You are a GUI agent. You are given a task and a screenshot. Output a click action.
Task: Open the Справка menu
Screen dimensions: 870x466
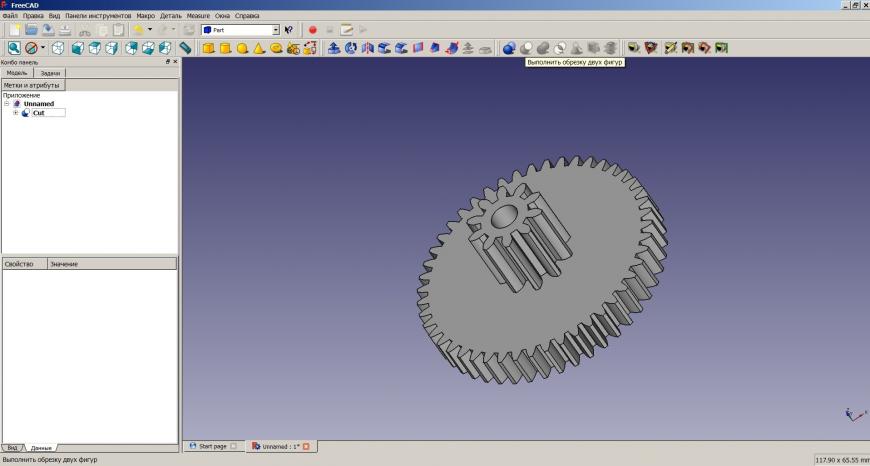click(x=247, y=16)
